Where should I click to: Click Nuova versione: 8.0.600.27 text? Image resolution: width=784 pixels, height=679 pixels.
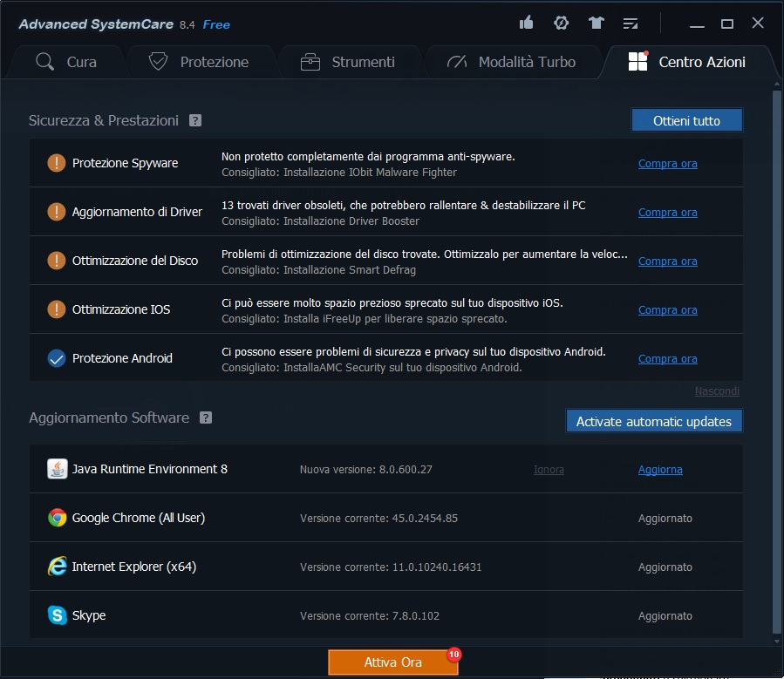click(366, 470)
